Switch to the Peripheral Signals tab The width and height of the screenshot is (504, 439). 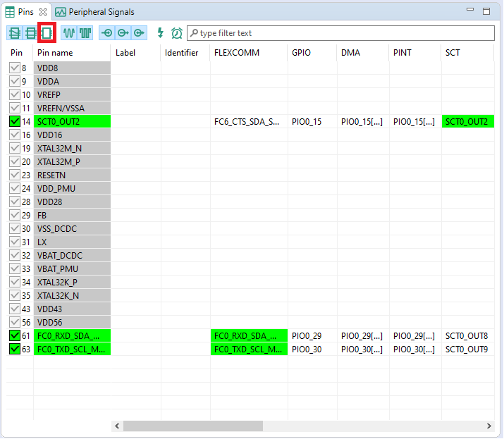101,12
